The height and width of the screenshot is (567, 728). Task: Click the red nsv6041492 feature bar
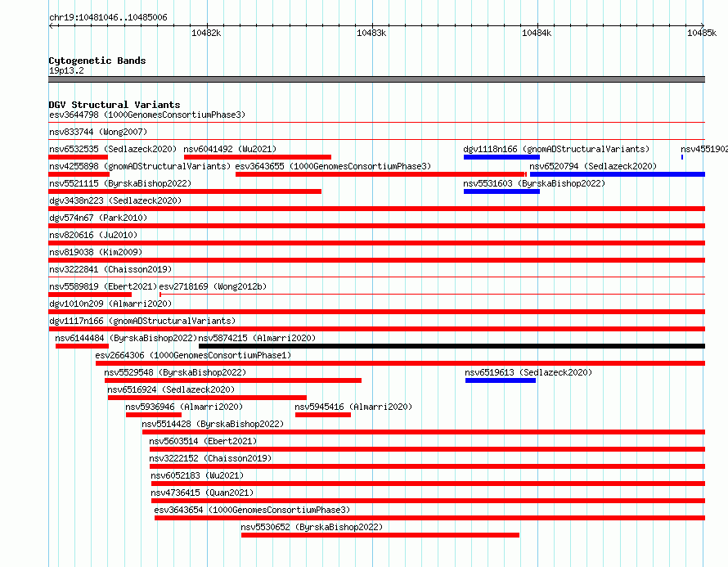coord(258,157)
